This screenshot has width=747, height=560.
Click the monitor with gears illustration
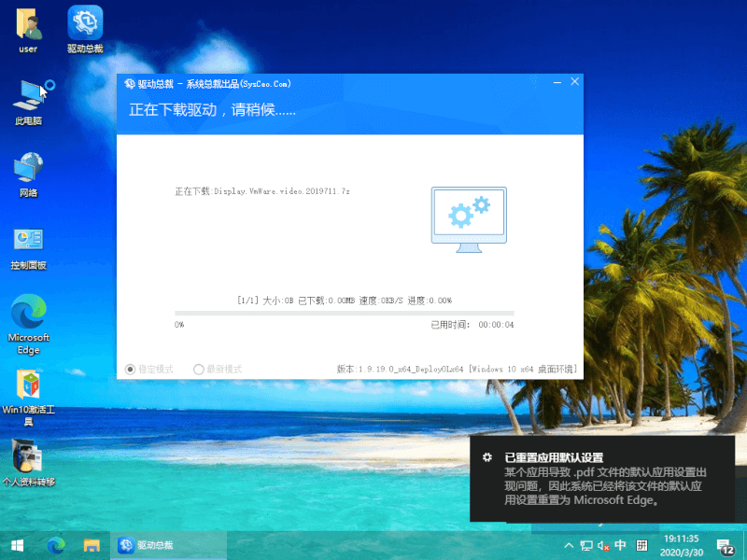469,219
